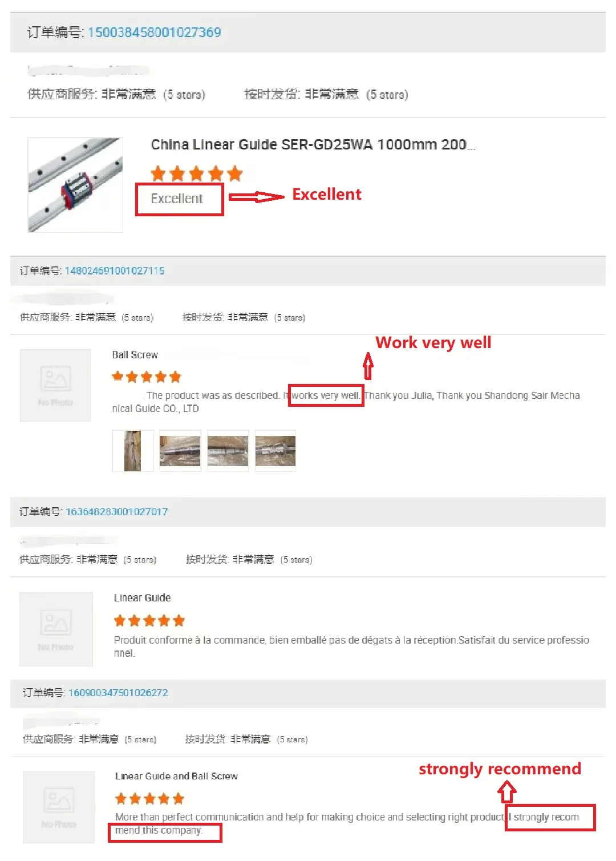Click the boxed Excellent review text
The width and height of the screenshot is (616, 861).
point(177,199)
